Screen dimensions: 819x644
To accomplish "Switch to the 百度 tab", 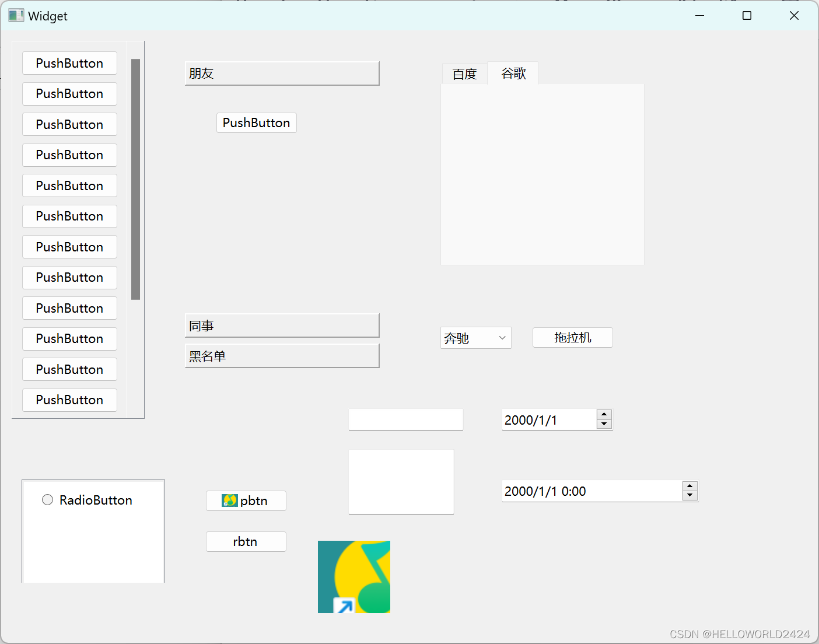I will [465, 74].
